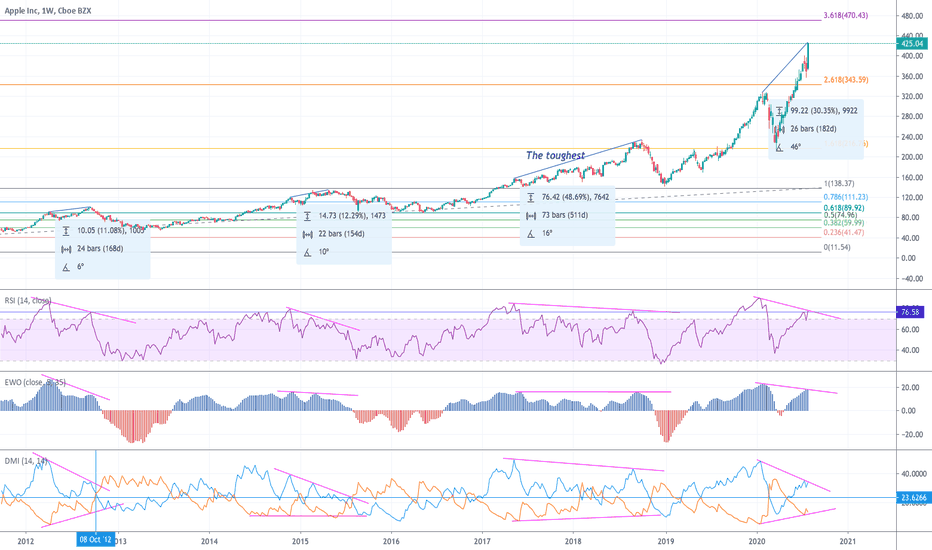Select the 0.236(41.47) Fibonacci level label

point(844,232)
